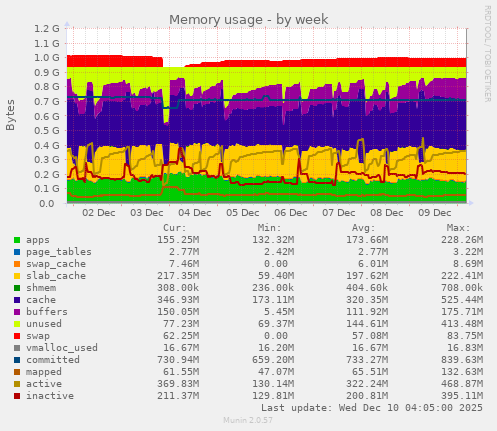
Task: Select the 'inactive' legend label
Action: [50, 396]
